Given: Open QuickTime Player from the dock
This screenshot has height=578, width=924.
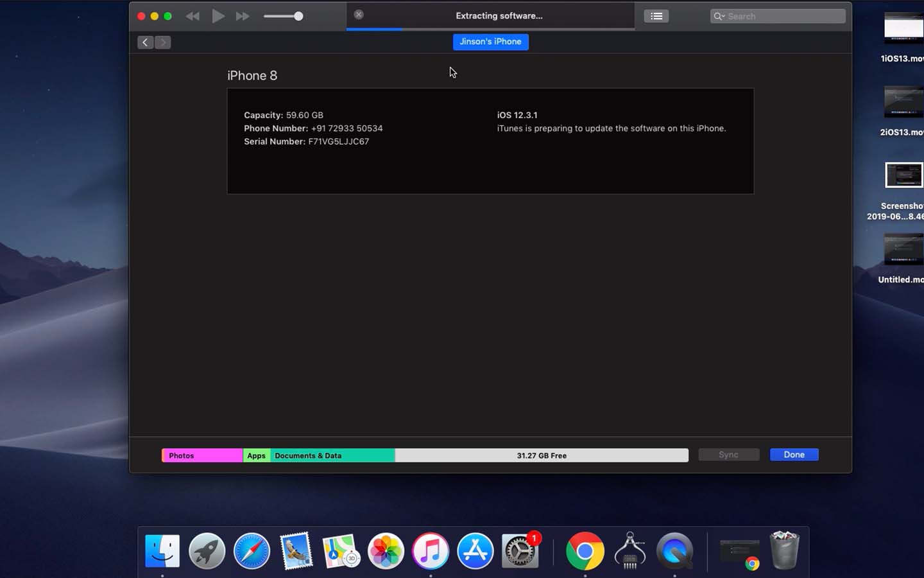Looking at the screenshot, I should click(675, 551).
